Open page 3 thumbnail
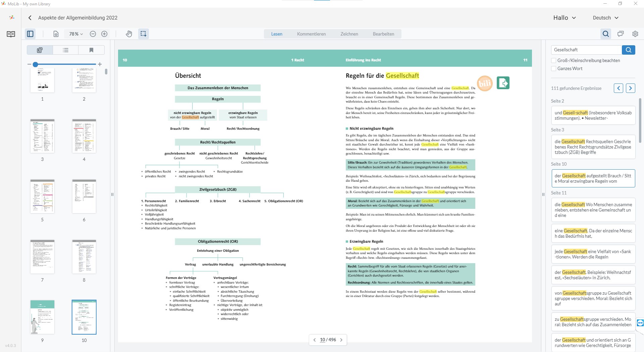The image size is (644, 352). tap(42, 136)
